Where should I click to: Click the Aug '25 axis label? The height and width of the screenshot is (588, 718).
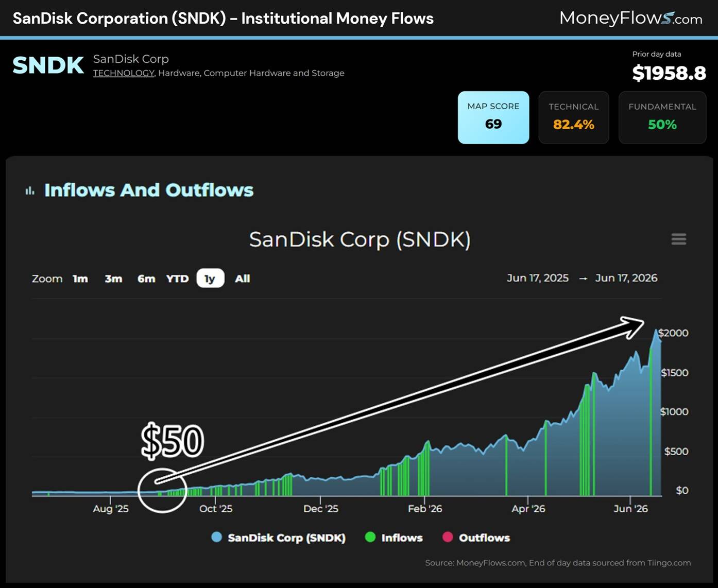pyautogui.click(x=111, y=509)
